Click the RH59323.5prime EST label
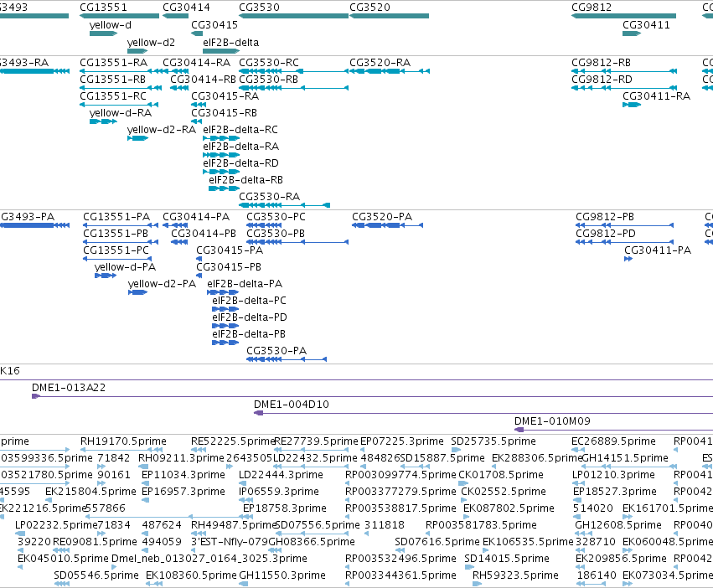 click(515, 575)
